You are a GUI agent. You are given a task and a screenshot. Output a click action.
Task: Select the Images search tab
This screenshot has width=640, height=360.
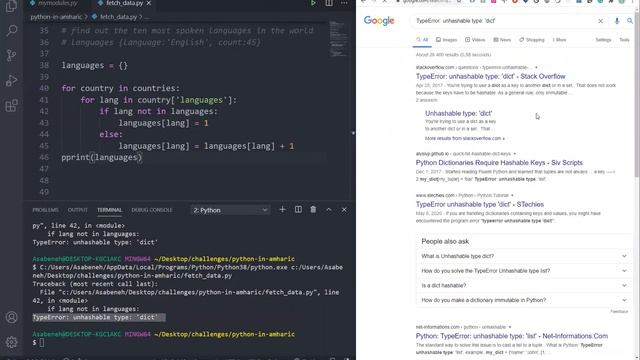point(446,40)
